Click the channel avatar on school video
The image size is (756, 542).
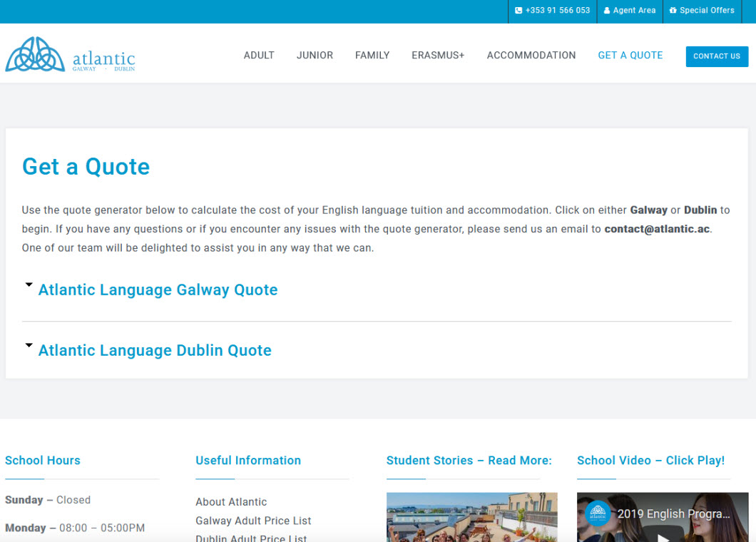tap(598, 513)
